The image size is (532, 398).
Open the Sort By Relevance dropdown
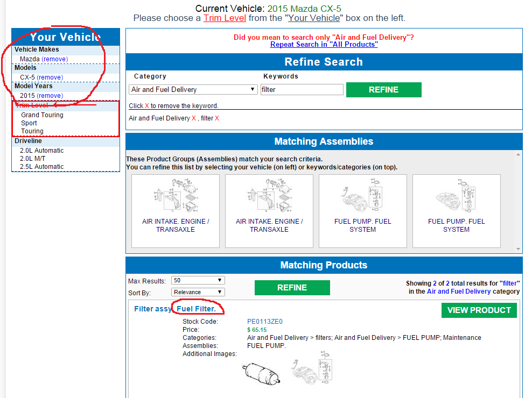coord(198,292)
